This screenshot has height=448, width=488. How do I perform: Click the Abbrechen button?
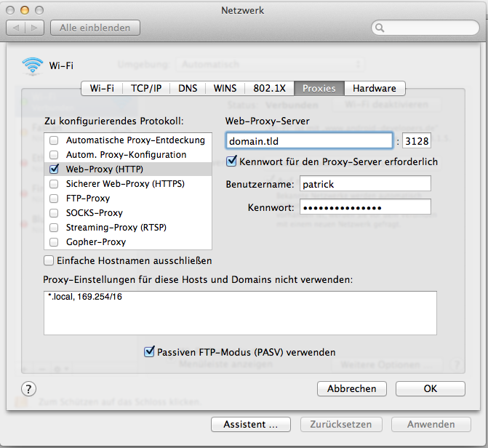[352, 389]
